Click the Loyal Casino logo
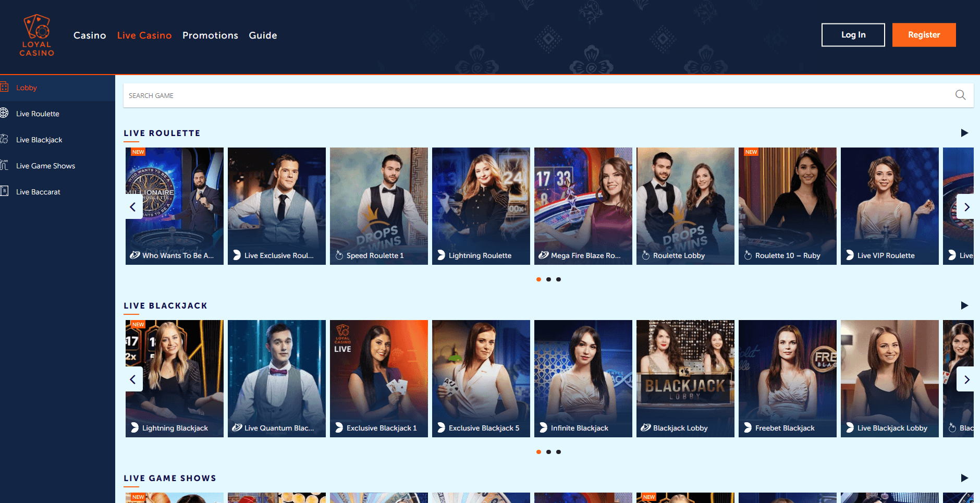This screenshot has width=980, height=503. [x=37, y=35]
